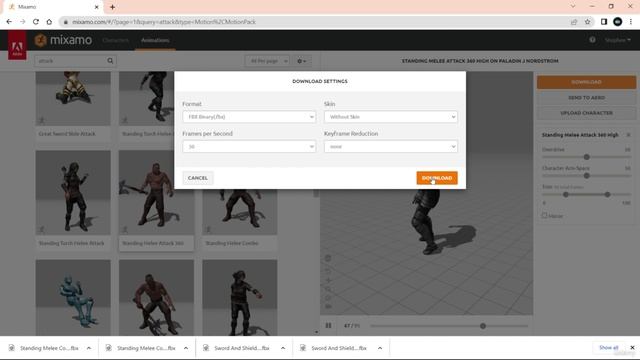Click the Send to Aero button

click(x=586, y=98)
